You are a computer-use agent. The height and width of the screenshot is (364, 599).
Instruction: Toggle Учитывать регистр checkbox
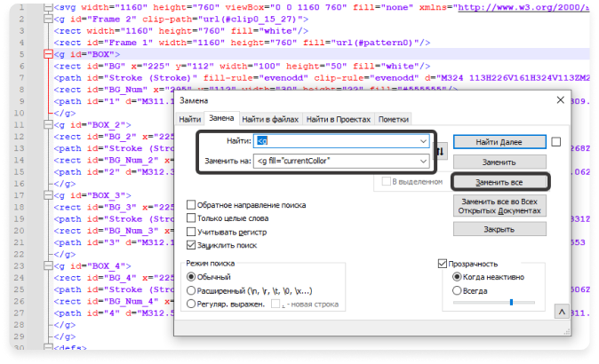[191, 232]
